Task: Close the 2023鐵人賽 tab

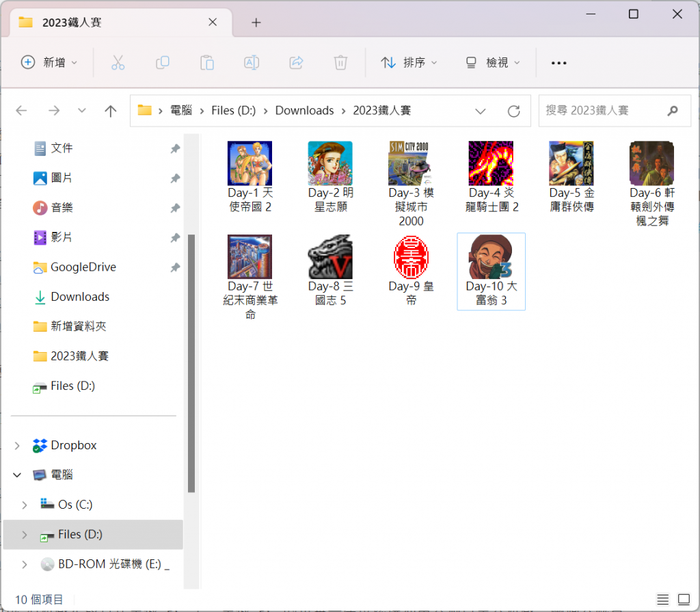Action: (x=213, y=23)
